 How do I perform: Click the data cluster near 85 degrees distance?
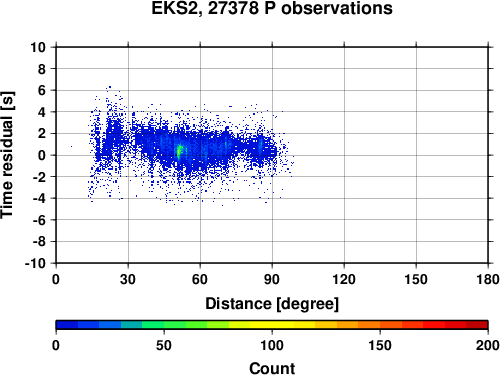[261, 147]
